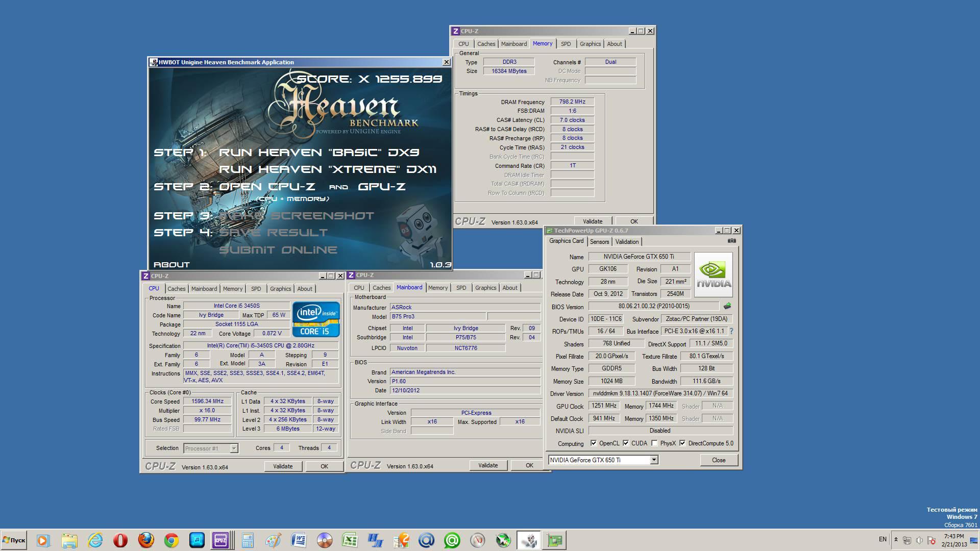
Task: Click the CPU-Z processor Name field
Action: coord(236,306)
